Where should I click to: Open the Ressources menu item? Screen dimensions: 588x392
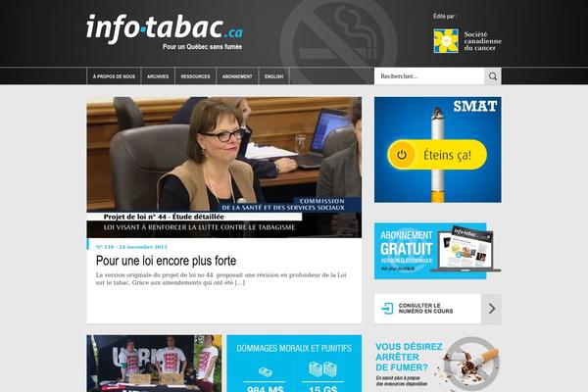point(195,76)
